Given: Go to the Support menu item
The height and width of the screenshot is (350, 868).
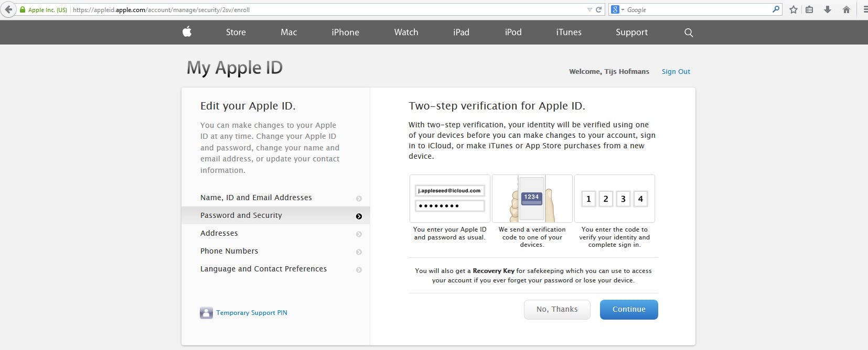Looking at the screenshot, I should 631,32.
